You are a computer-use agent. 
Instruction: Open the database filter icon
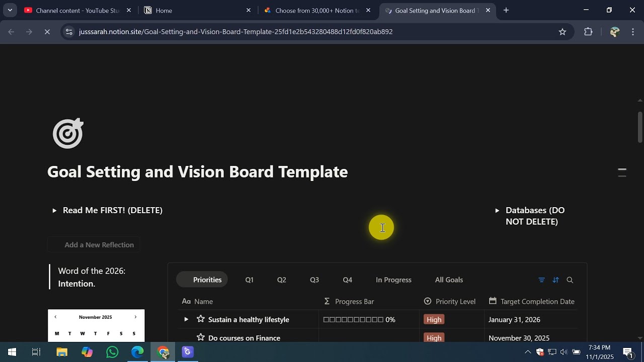pyautogui.click(x=541, y=280)
